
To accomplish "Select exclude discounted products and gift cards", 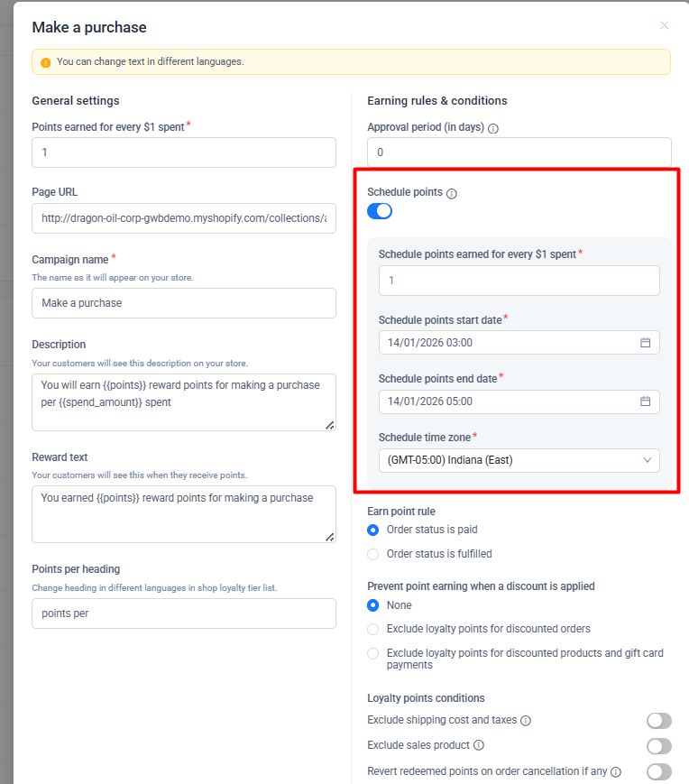I will [x=373, y=653].
